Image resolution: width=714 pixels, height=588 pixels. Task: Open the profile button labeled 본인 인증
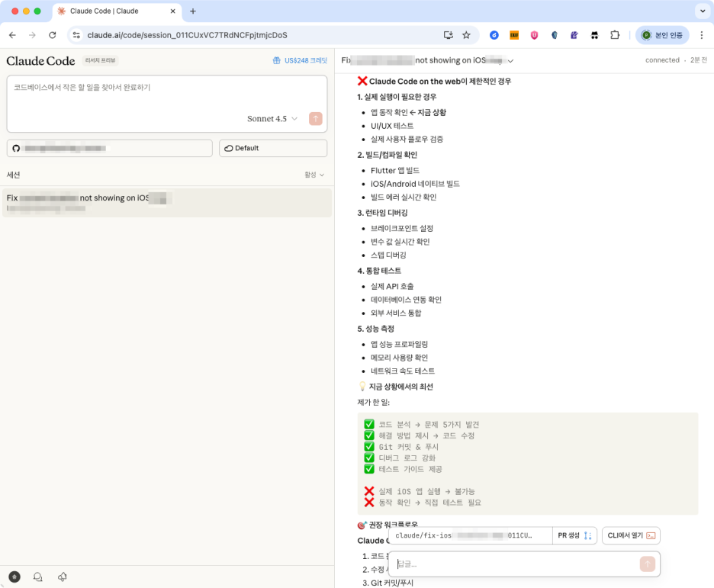(662, 35)
